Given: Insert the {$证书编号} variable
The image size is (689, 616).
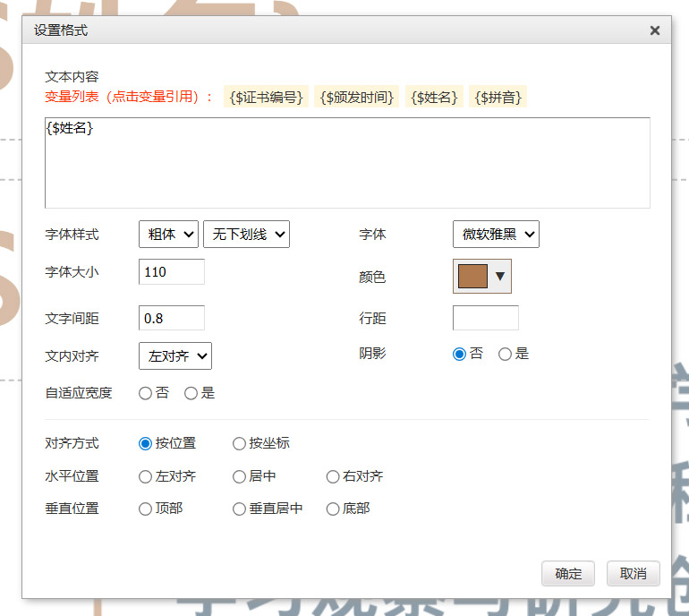Looking at the screenshot, I should 266,97.
